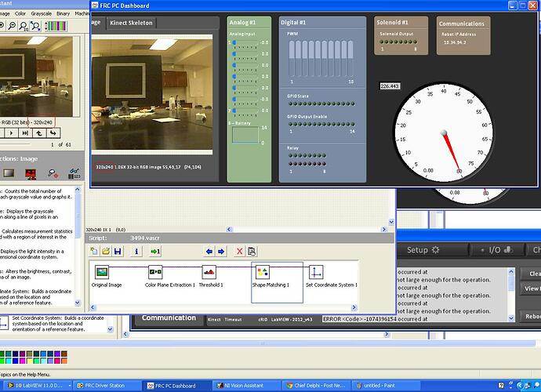This screenshot has height=392, width=541.
Task: Click the striped color palette icon
Action: pyautogui.click(x=56, y=26)
